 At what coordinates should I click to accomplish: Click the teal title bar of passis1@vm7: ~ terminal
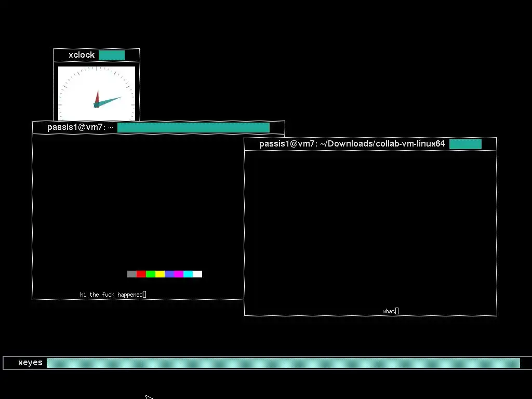(x=193, y=128)
